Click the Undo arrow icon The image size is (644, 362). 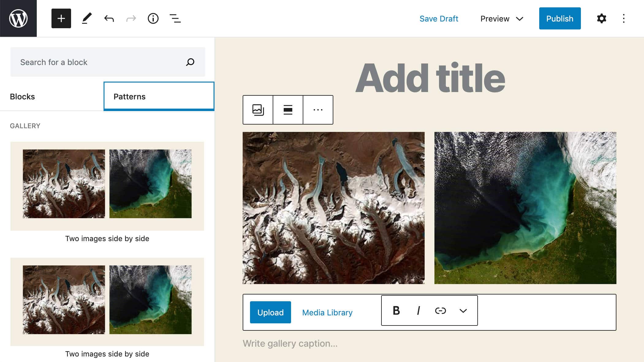point(109,19)
